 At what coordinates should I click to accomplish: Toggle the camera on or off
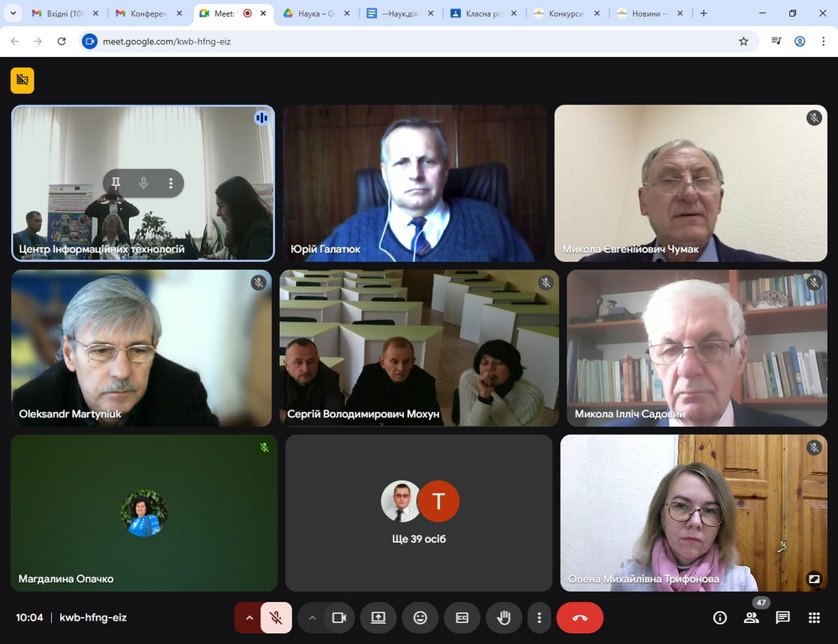pos(339,618)
